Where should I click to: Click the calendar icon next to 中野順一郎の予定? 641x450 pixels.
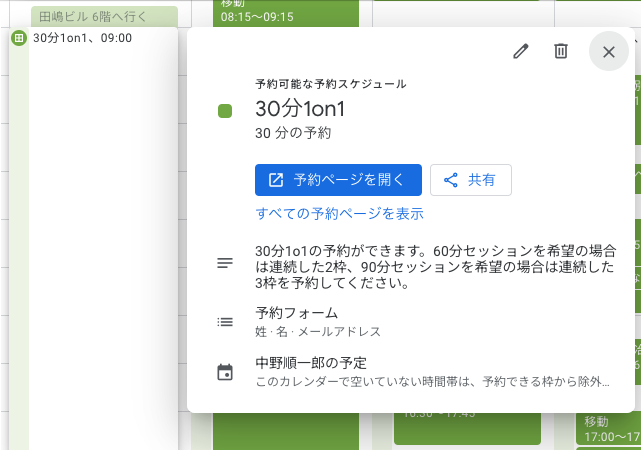coord(225,372)
